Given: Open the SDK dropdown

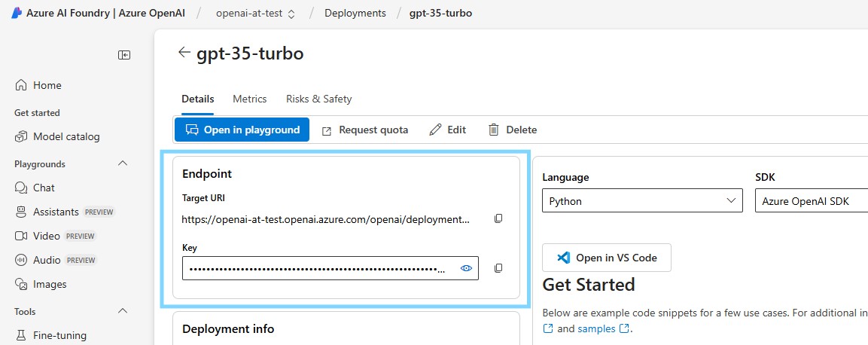Looking at the screenshot, I should 811,201.
